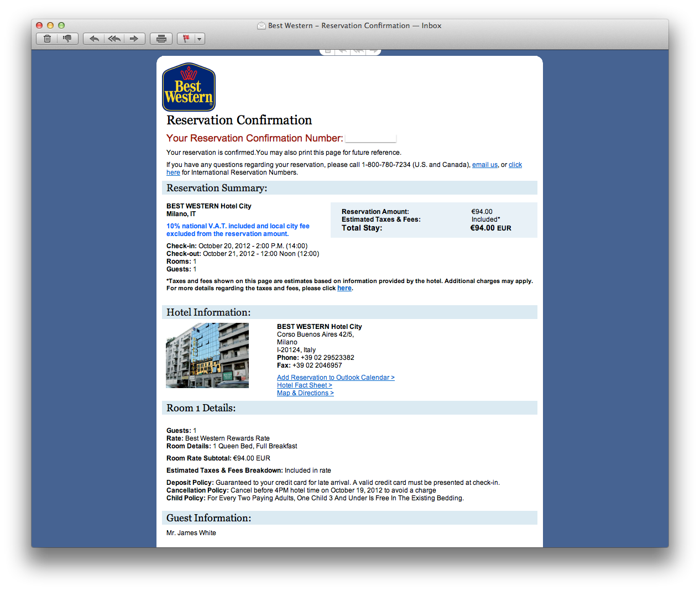The height and width of the screenshot is (591, 700).
Task: Click the envelope icon in the window title
Action: coord(262,25)
